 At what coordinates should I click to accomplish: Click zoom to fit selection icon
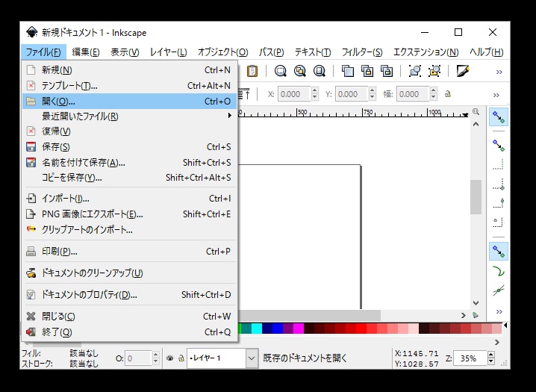[280, 71]
